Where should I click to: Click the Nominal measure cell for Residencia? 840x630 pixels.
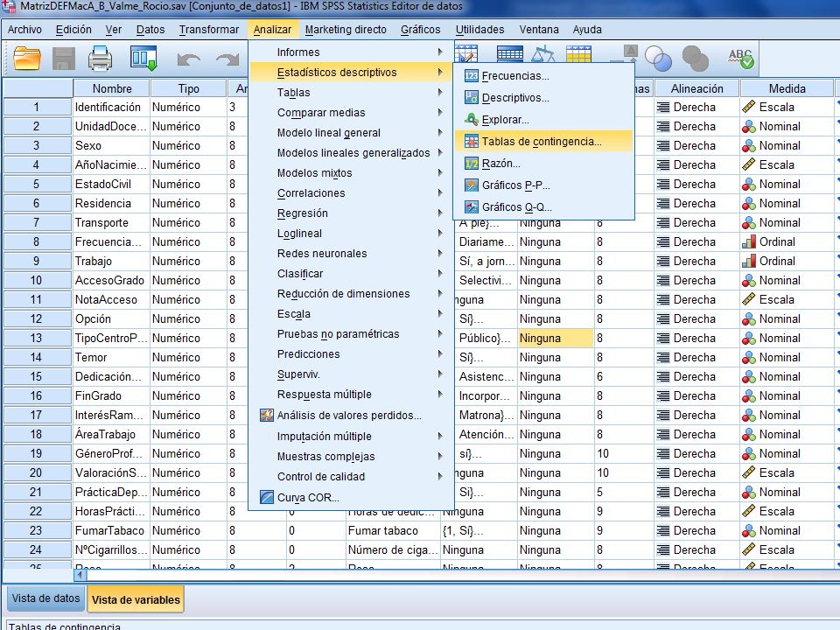click(787, 204)
